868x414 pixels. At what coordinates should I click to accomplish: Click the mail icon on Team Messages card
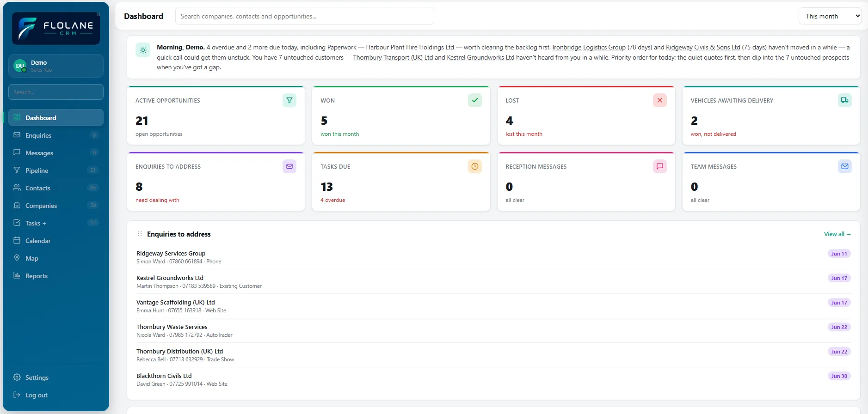tap(845, 166)
